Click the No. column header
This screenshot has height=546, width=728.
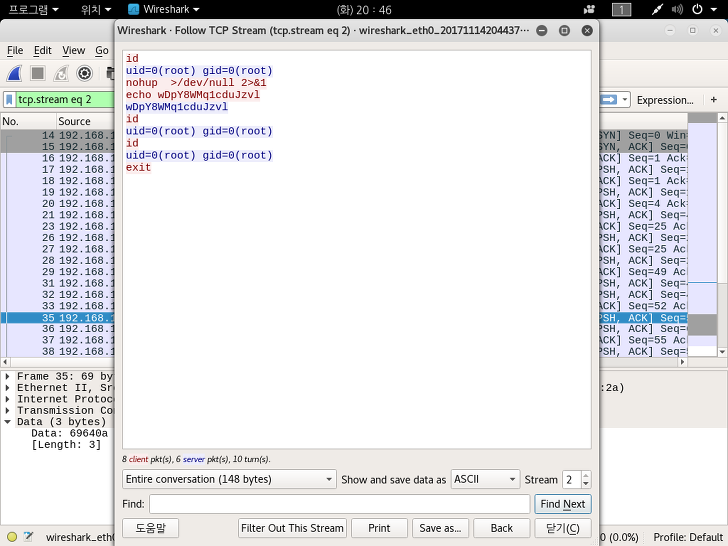click(28, 122)
